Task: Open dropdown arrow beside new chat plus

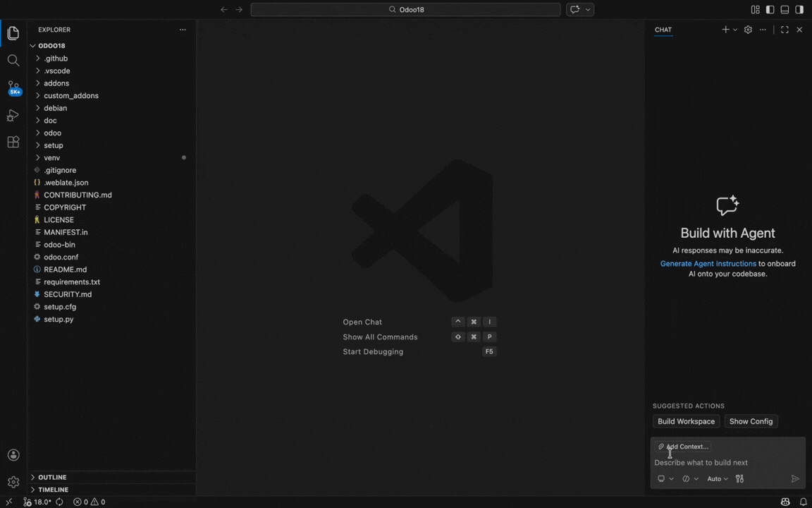Action: click(735, 30)
